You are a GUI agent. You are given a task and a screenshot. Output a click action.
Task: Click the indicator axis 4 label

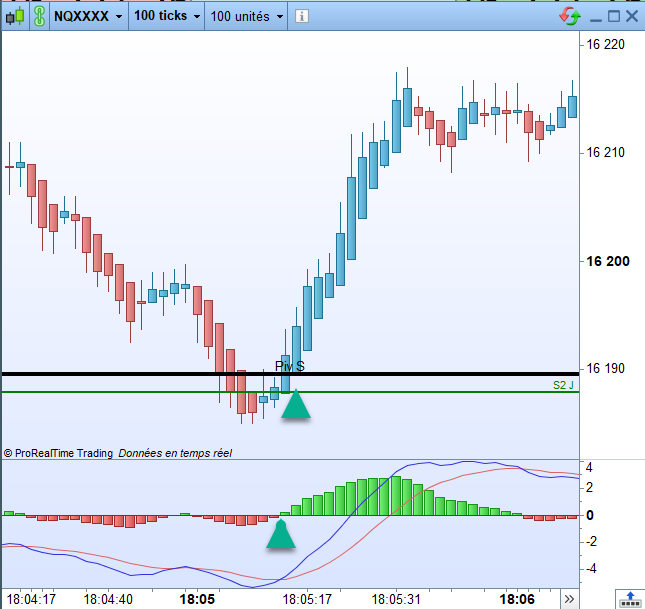pos(589,467)
